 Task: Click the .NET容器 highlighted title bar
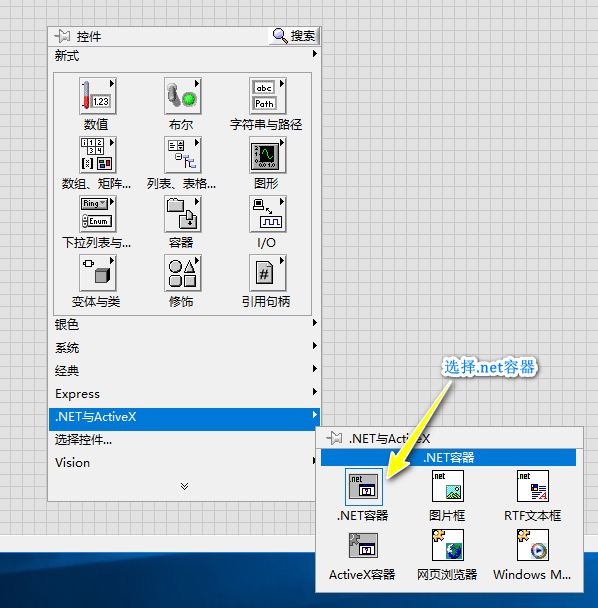tap(448, 458)
